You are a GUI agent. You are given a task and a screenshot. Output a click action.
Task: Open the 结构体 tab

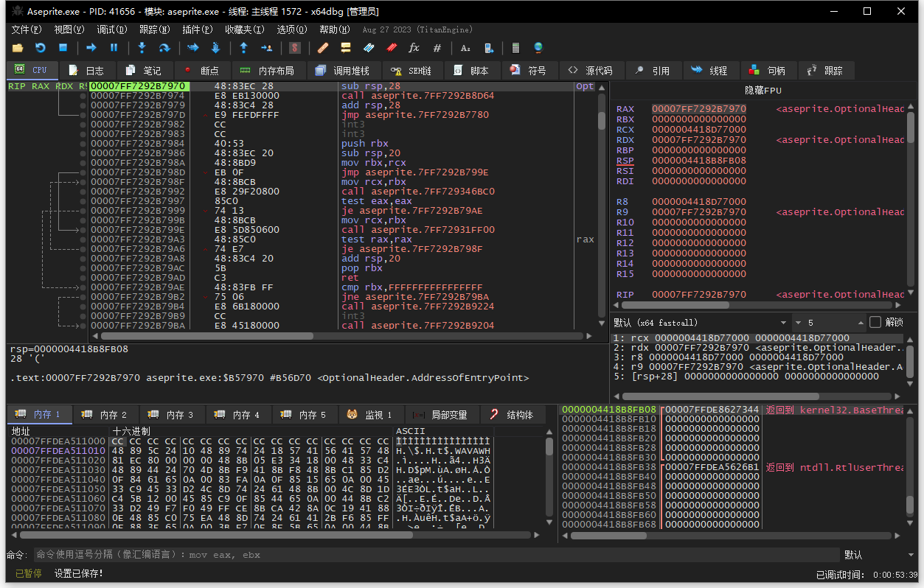coord(512,415)
